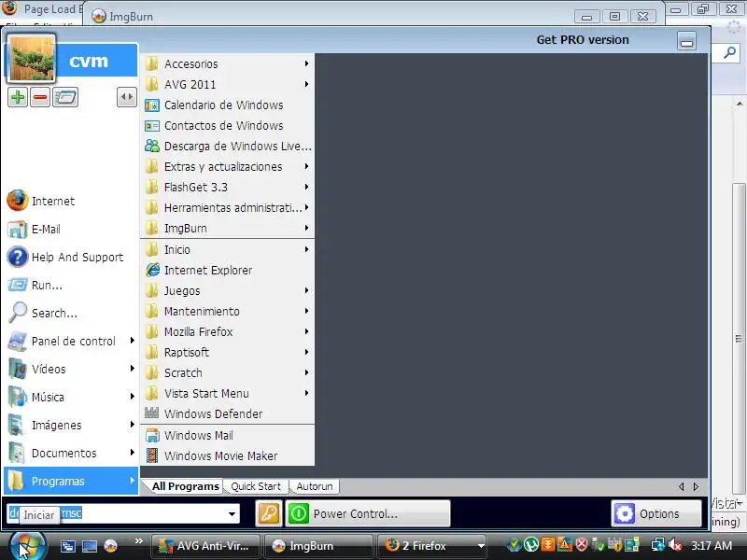Image resolution: width=747 pixels, height=560 pixels.
Task: Click the 3:17 AM clock
Action: point(712,546)
